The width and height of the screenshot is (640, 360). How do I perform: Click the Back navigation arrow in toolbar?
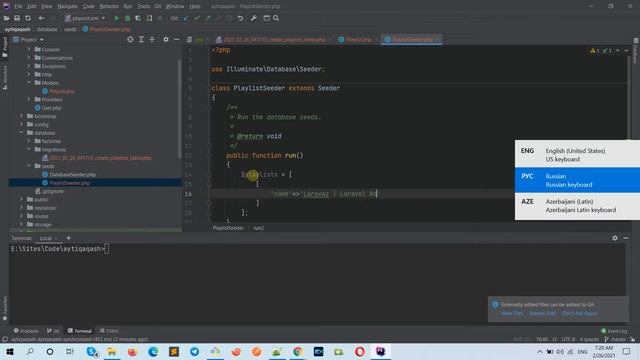pyautogui.click(x=41, y=18)
